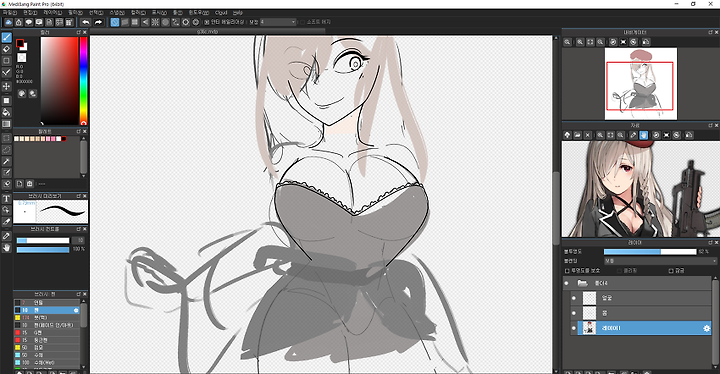
Task: Select the Bucket fill tool
Action: point(6,112)
